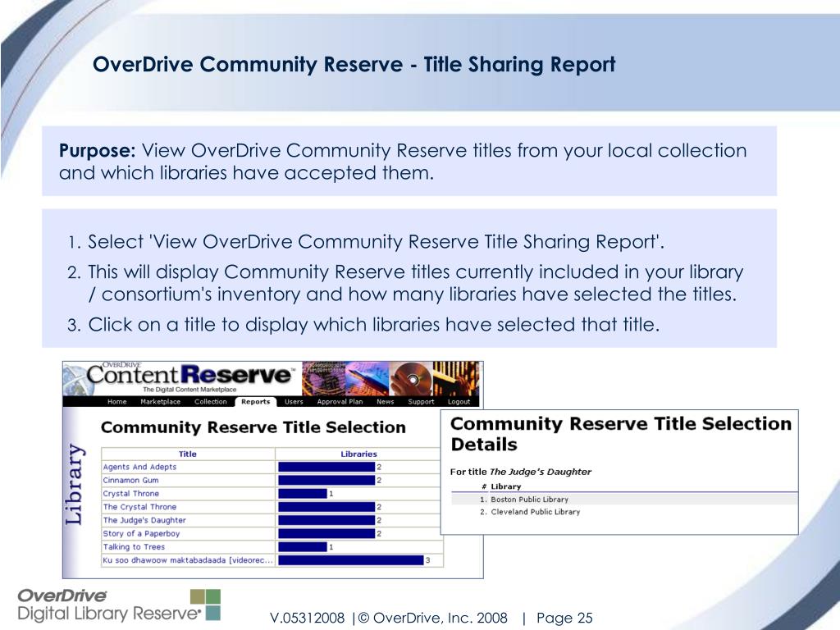Click the bar for Talking to Trees
Image resolution: width=840 pixels, height=630 pixels.
[302, 547]
